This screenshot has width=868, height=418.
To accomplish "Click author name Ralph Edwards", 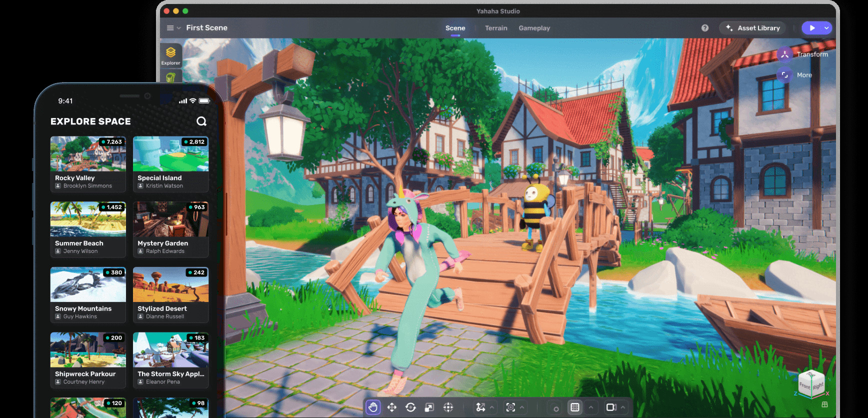I will [x=165, y=251].
